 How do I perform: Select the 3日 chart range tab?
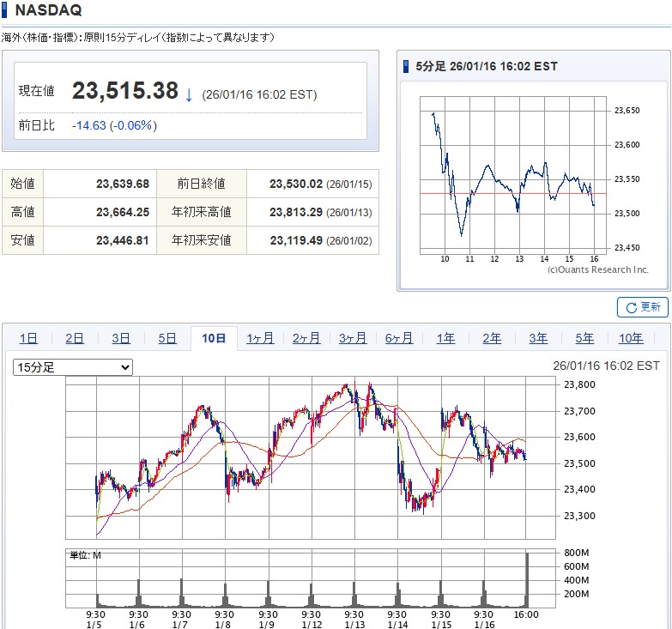coord(121,338)
